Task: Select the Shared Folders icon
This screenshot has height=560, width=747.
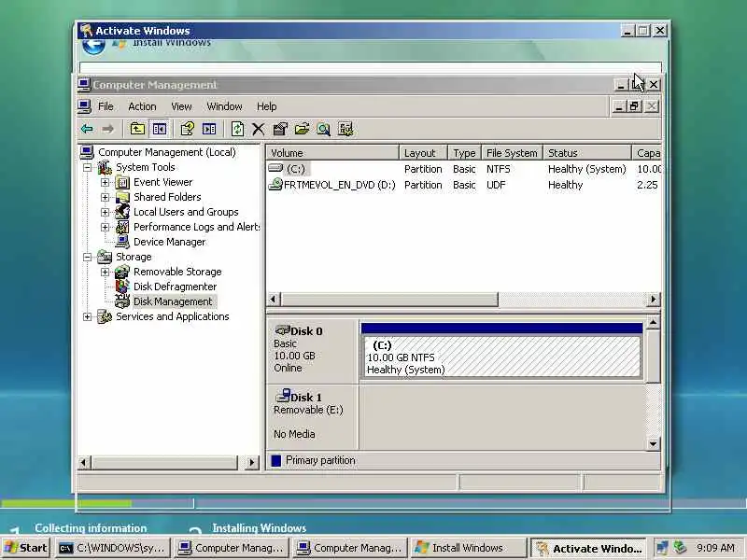Action: click(122, 197)
